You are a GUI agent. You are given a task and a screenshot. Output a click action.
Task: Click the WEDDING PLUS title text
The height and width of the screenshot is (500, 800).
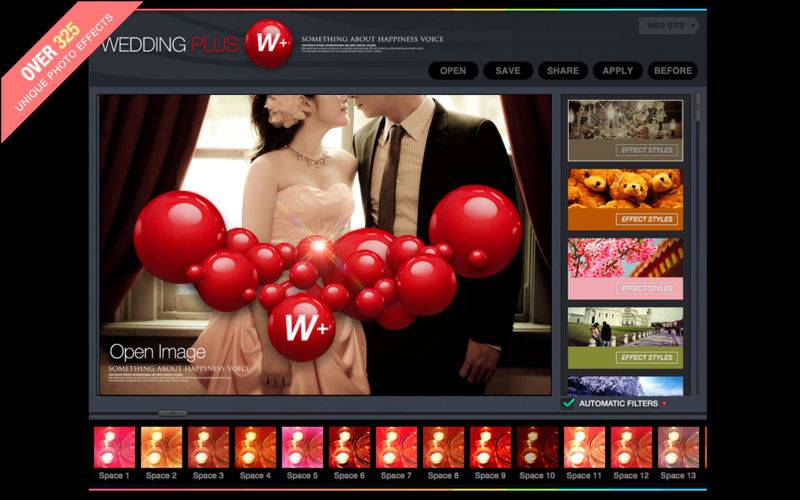170,44
